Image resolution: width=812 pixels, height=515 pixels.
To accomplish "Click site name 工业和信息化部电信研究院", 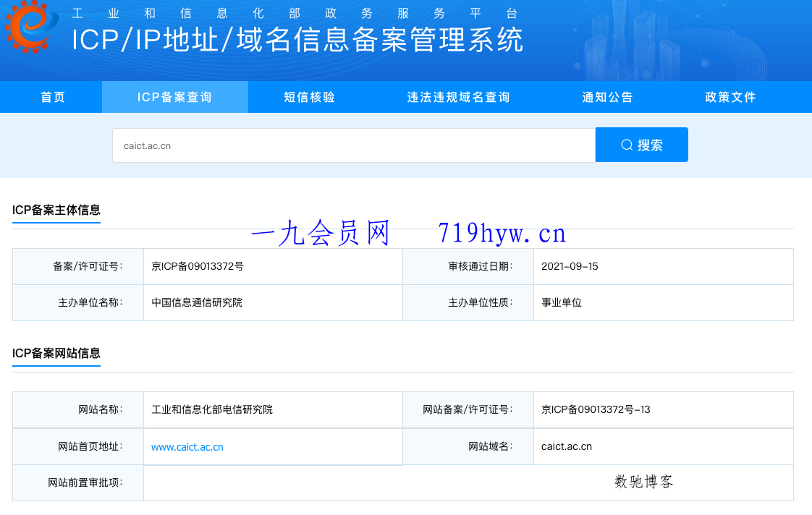I will click(212, 410).
